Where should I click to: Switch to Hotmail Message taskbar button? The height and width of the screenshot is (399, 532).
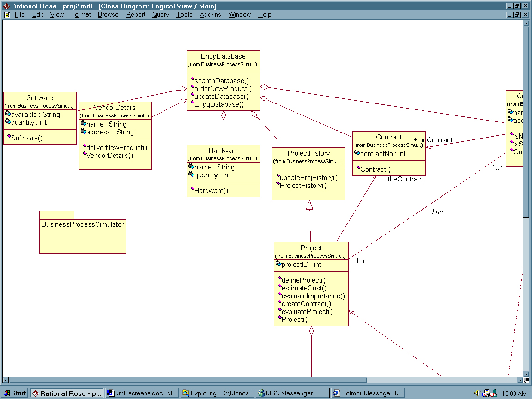coord(368,393)
